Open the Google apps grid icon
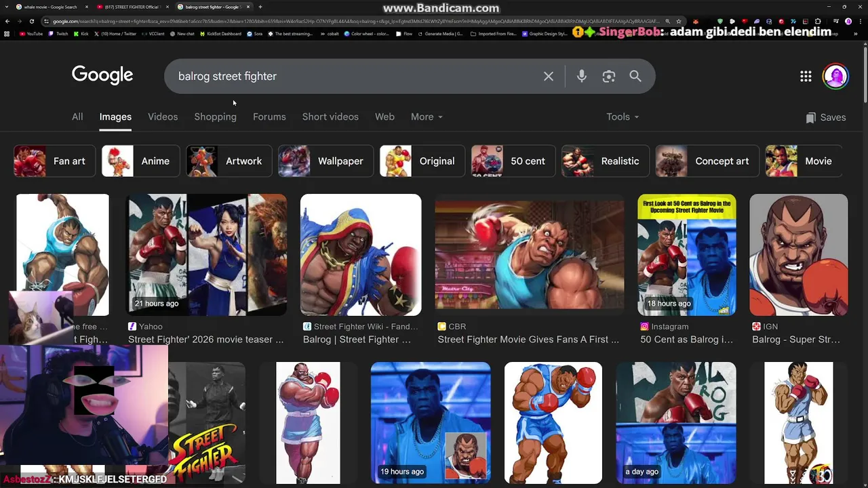Viewport: 868px width, 488px height. coord(806,77)
